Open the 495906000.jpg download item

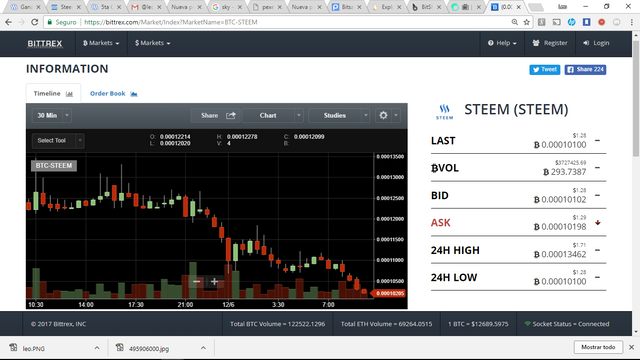143,348
